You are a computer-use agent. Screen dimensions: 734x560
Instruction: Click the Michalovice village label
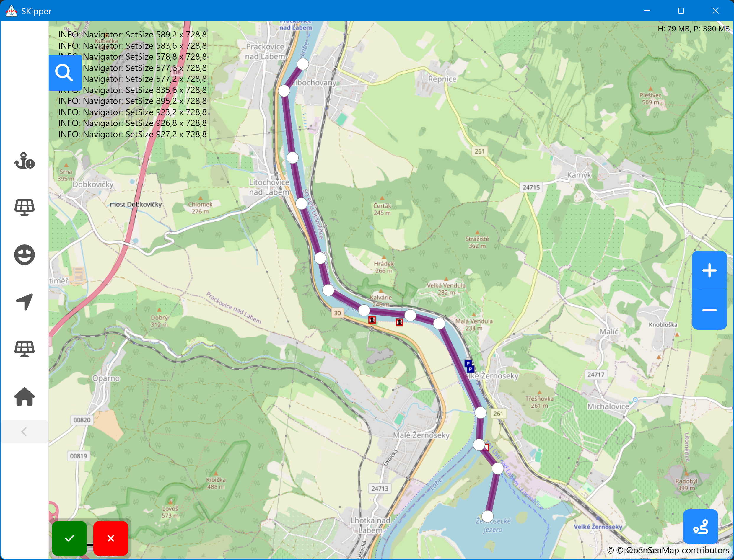[608, 406]
